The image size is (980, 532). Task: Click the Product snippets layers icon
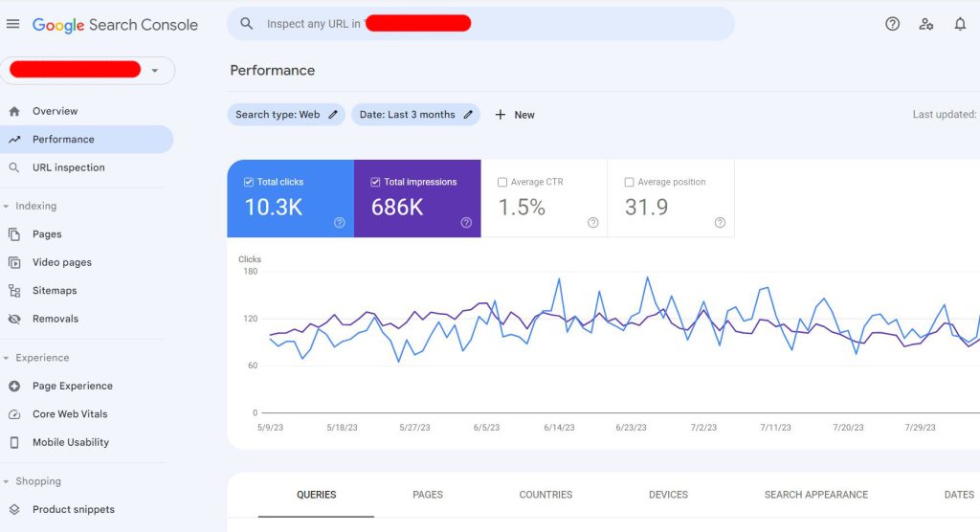(x=14, y=509)
